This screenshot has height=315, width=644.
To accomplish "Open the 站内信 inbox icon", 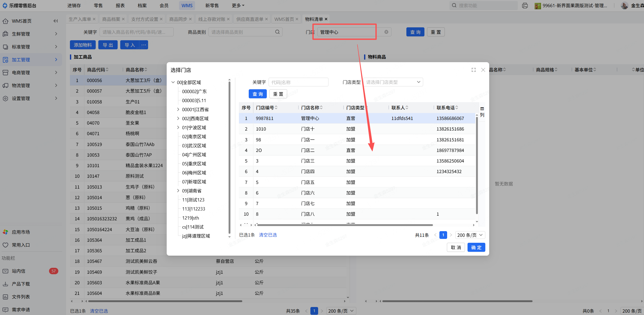I will (x=5, y=271).
